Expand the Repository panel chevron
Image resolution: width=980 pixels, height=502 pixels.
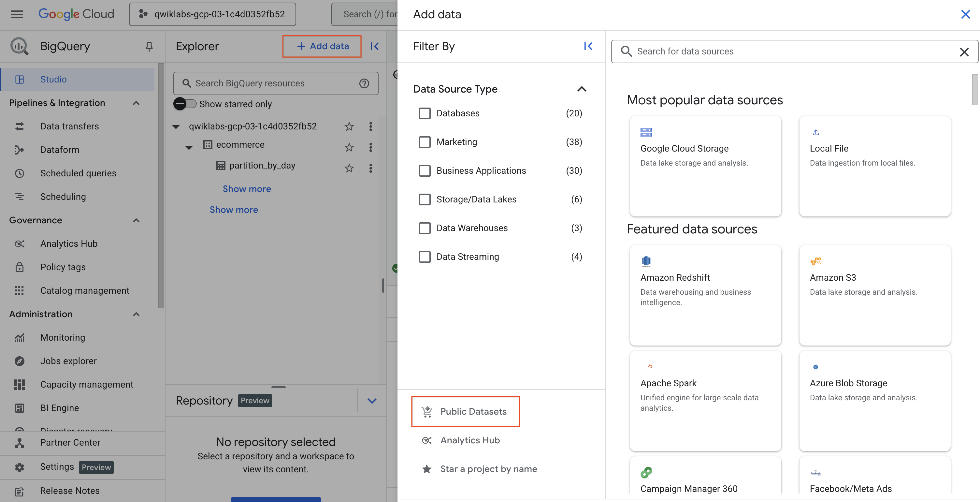click(372, 401)
